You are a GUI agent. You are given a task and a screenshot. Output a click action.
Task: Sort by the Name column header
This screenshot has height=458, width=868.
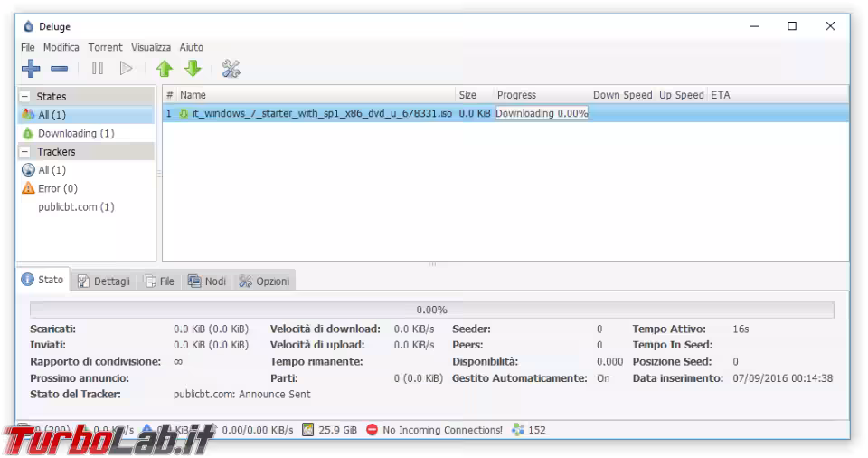[316, 95]
